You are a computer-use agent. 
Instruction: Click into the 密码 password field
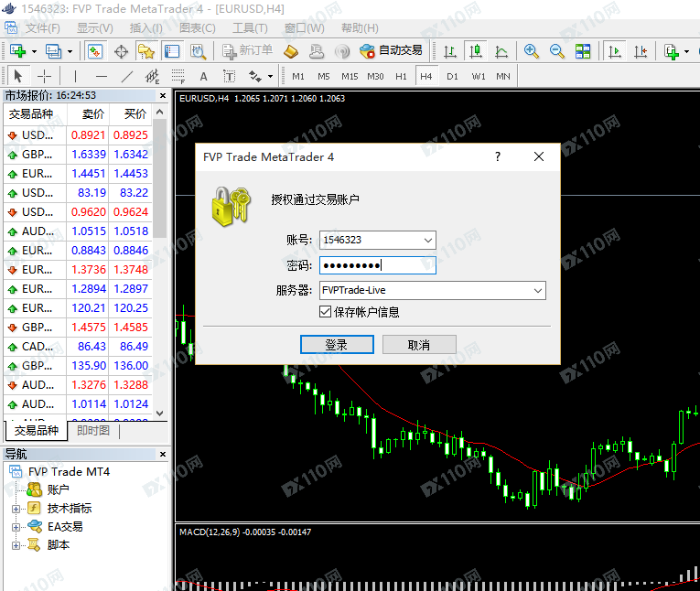coord(377,265)
